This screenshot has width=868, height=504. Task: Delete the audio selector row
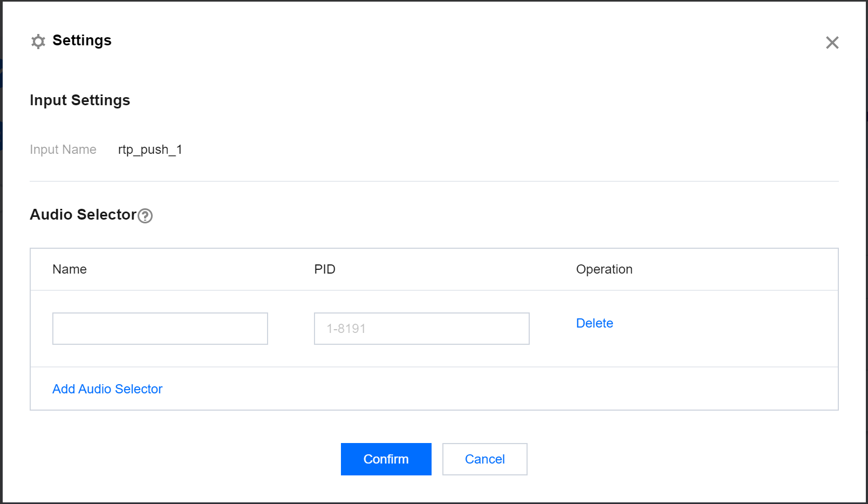[x=594, y=323]
